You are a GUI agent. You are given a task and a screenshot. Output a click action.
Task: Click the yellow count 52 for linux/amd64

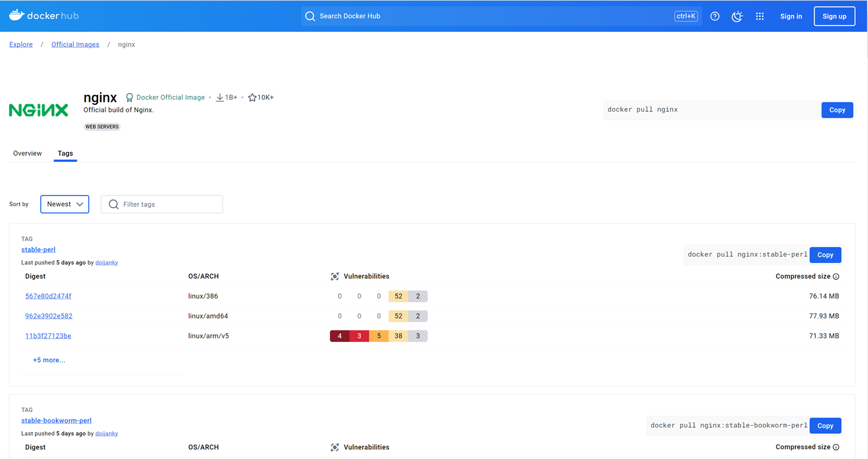[398, 316]
